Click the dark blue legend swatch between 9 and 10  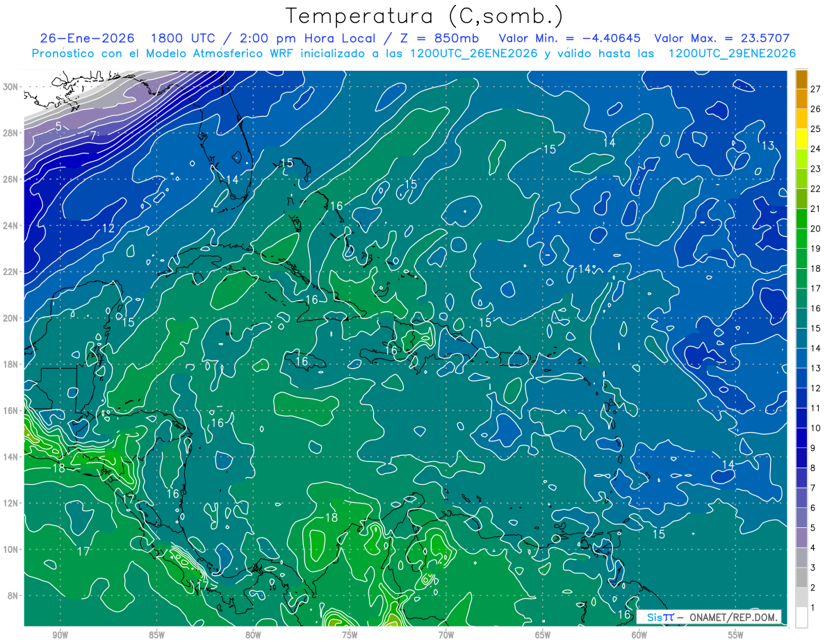801,438
